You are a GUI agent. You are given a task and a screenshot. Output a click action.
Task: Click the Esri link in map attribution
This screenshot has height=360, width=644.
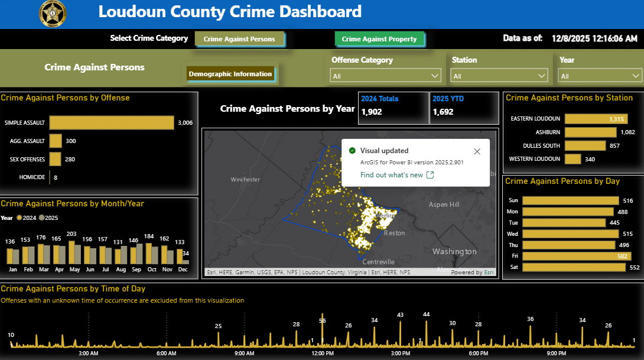(489, 273)
